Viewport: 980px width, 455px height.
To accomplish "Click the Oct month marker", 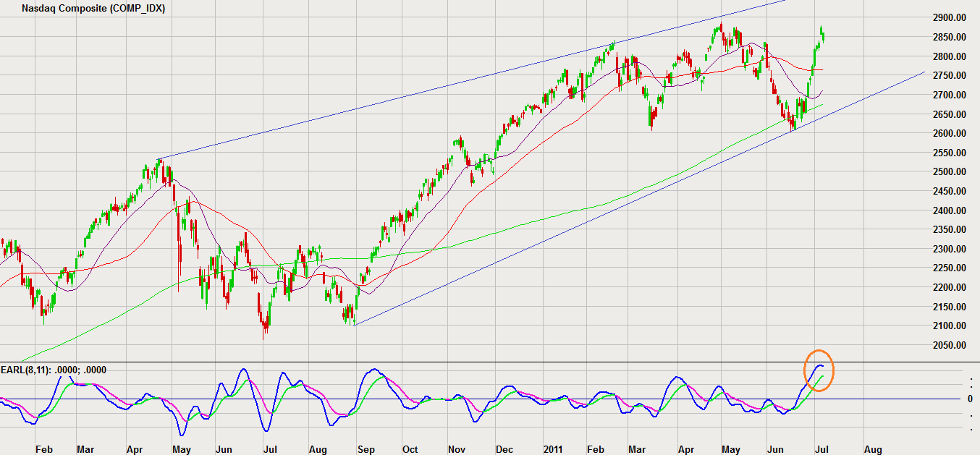I will (410, 449).
